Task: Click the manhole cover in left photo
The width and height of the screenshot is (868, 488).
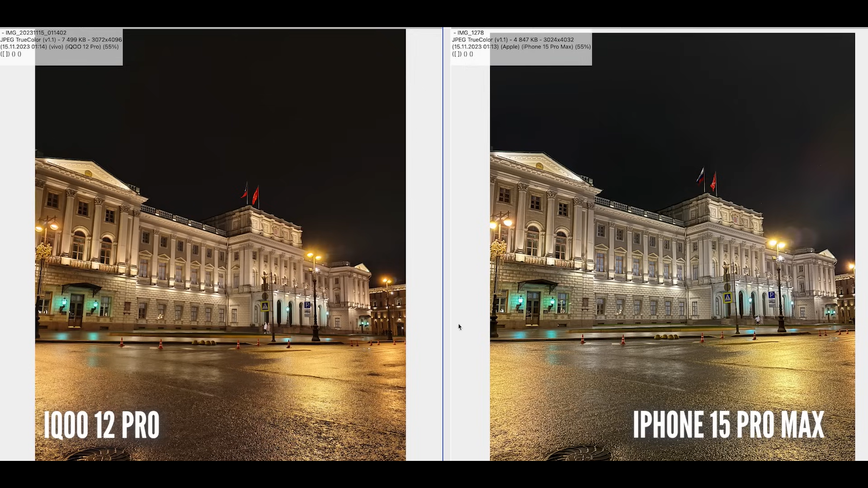Action: click(98, 454)
